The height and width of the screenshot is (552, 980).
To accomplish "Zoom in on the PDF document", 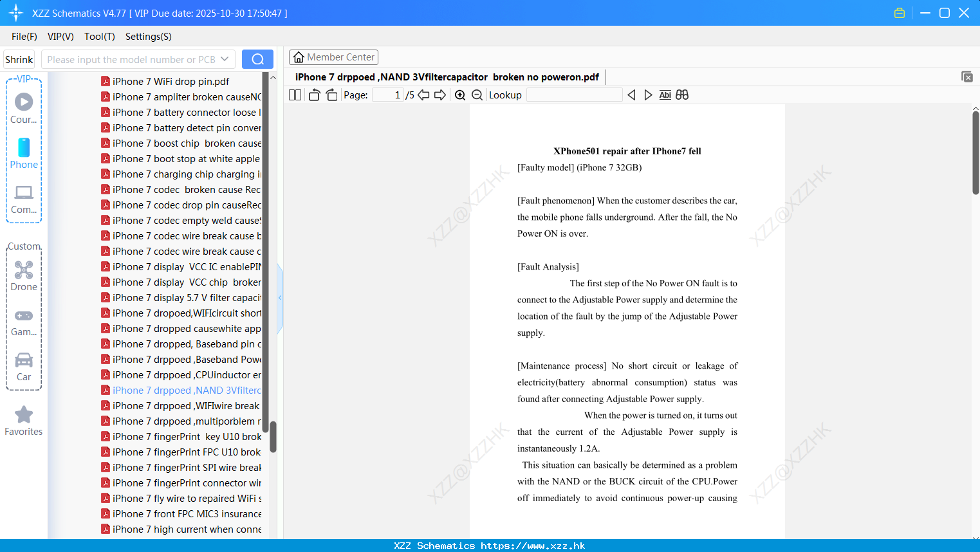I will pyautogui.click(x=460, y=95).
